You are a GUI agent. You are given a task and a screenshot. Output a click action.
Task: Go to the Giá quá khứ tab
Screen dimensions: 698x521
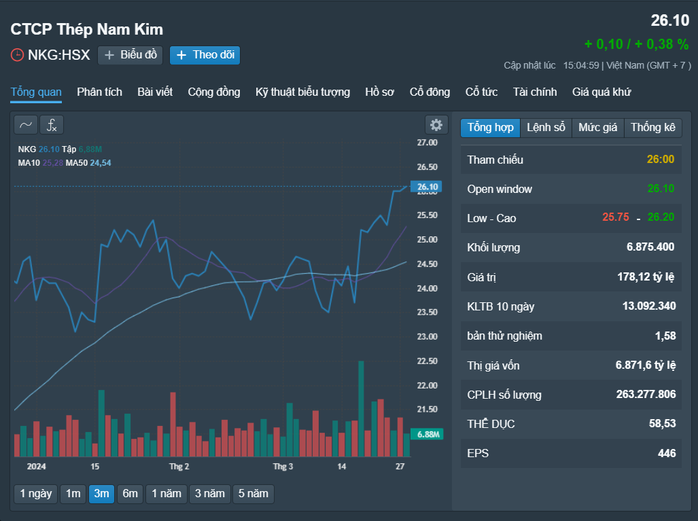point(601,92)
